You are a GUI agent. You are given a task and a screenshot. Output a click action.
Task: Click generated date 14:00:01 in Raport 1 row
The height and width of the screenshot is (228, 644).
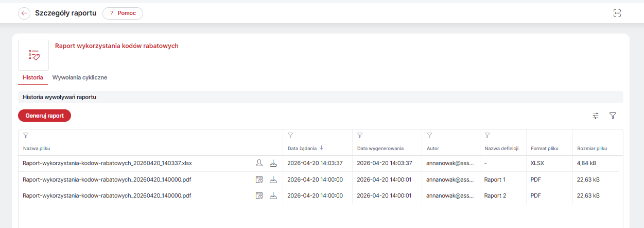coord(385,180)
